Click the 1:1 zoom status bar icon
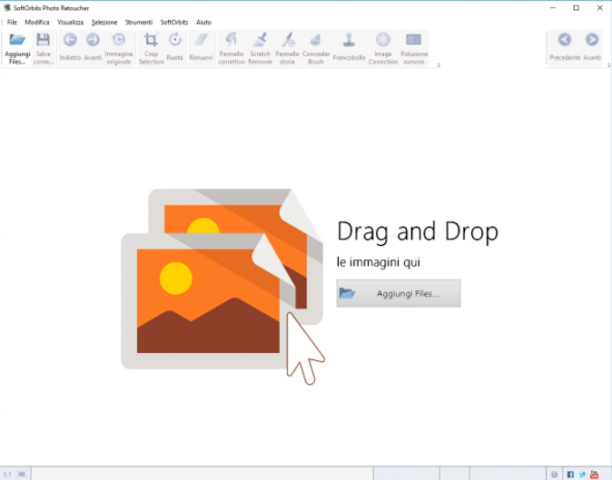The width and height of the screenshot is (612, 480). point(7,475)
